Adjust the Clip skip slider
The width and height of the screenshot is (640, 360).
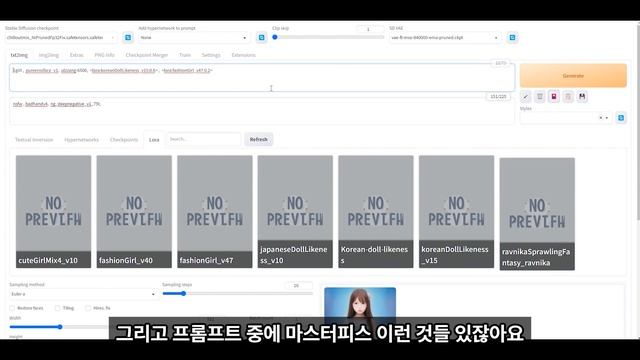tap(328, 37)
